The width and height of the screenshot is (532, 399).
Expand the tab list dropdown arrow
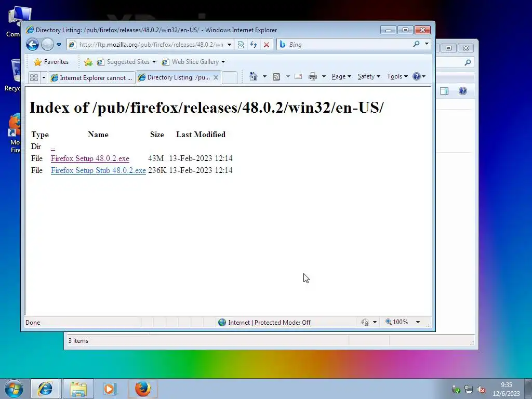pyautogui.click(x=44, y=78)
